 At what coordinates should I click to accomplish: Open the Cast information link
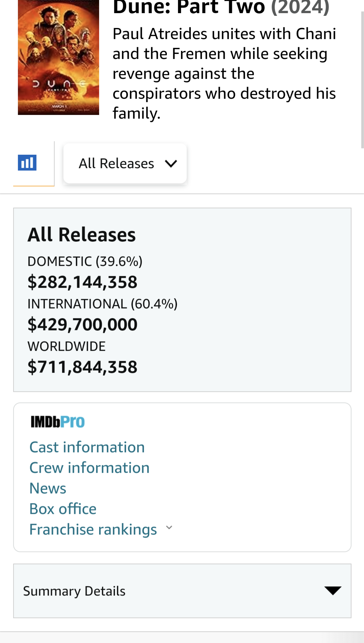87,447
